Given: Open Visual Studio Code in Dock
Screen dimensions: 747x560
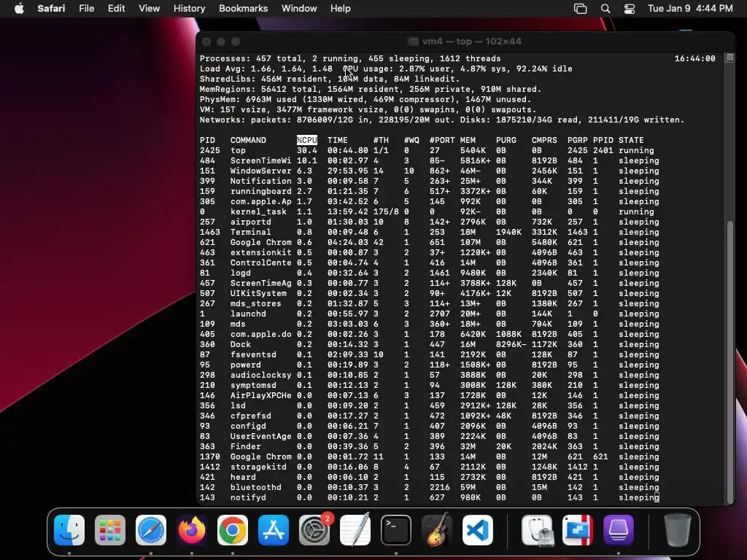Looking at the screenshot, I should click(477, 529).
